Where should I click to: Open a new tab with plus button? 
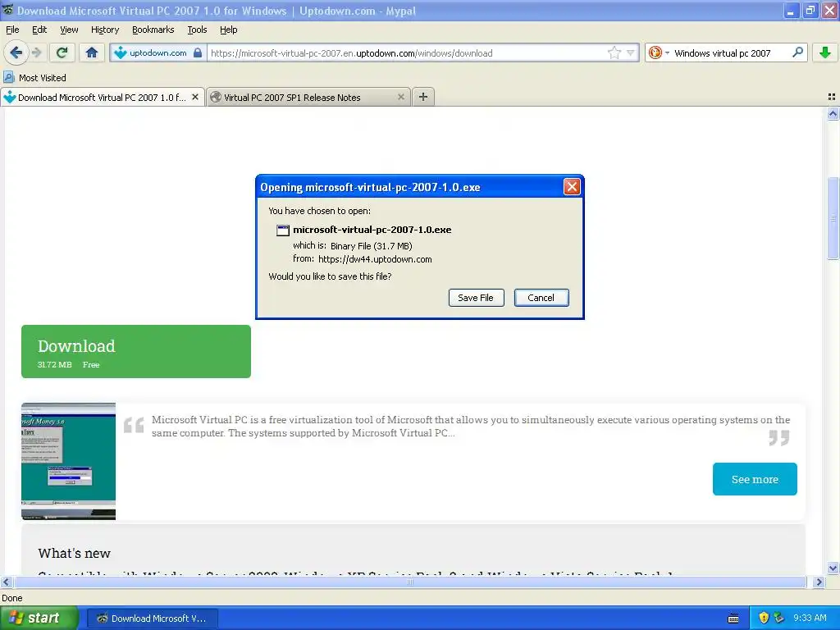click(422, 97)
